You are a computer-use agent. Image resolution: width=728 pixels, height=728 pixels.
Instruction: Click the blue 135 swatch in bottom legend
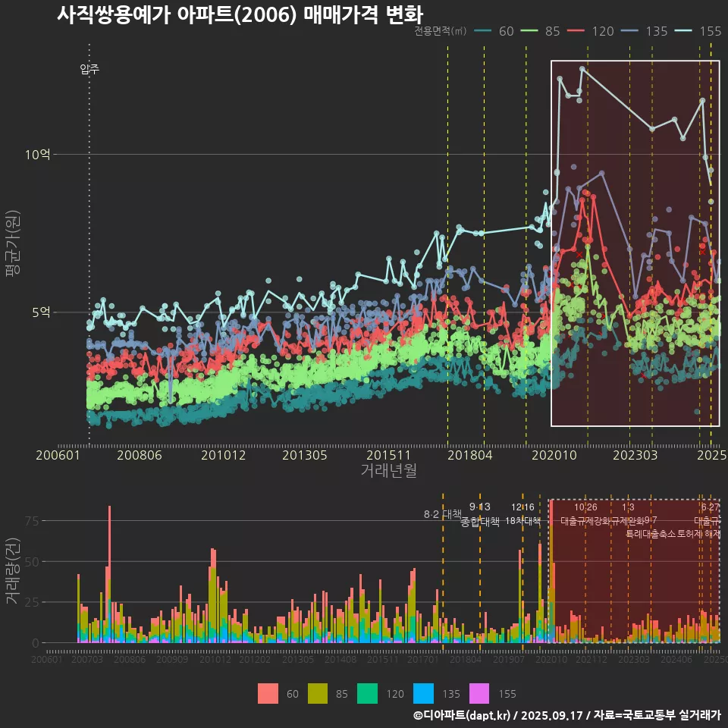423,694
